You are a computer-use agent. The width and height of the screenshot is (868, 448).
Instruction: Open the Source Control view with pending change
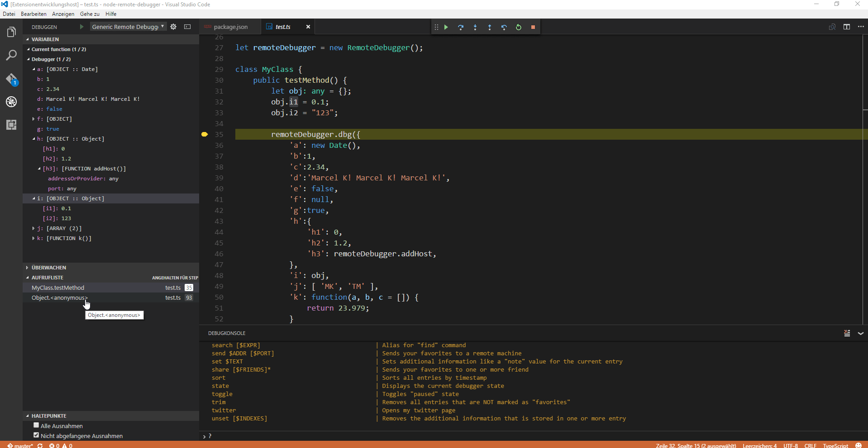pyautogui.click(x=11, y=78)
